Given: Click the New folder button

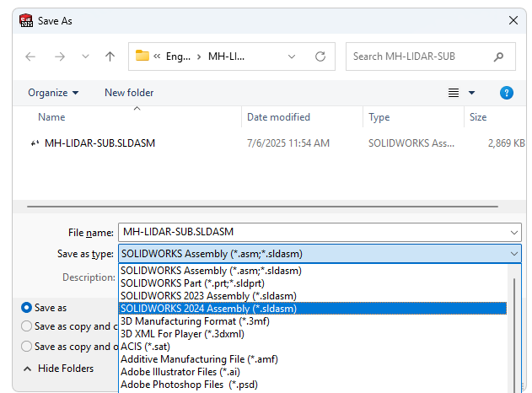Looking at the screenshot, I should [129, 93].
